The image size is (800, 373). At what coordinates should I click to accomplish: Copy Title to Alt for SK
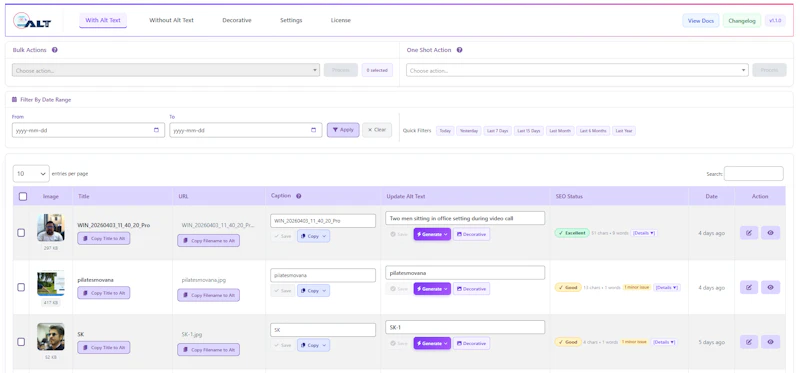(104, 347)
